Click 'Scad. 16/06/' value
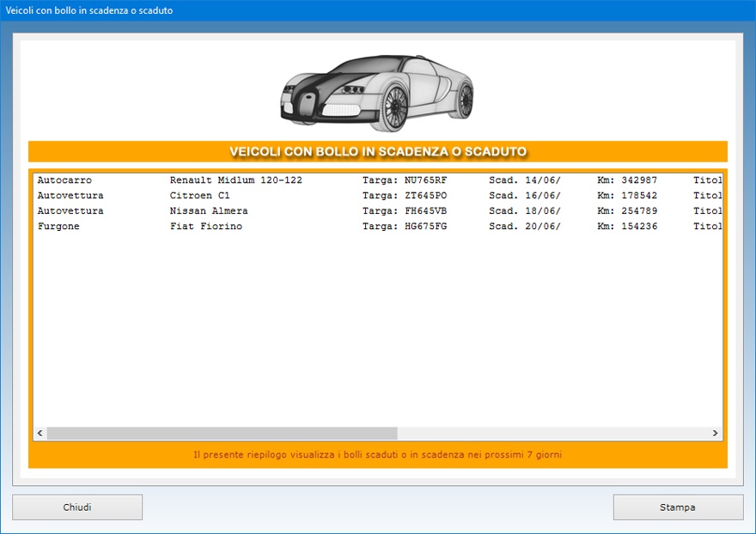The image size is (756, 534). pyautogui.click(x=525, y=195)
